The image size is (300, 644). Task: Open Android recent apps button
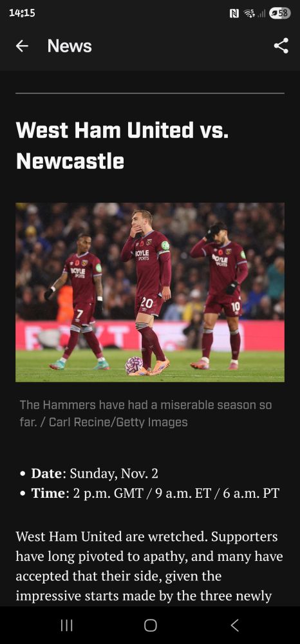66,625
